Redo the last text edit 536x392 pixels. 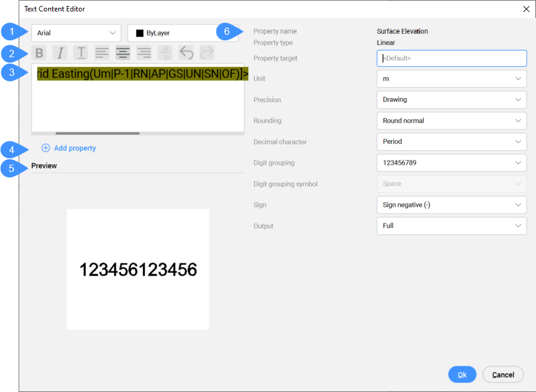point(207,53)
